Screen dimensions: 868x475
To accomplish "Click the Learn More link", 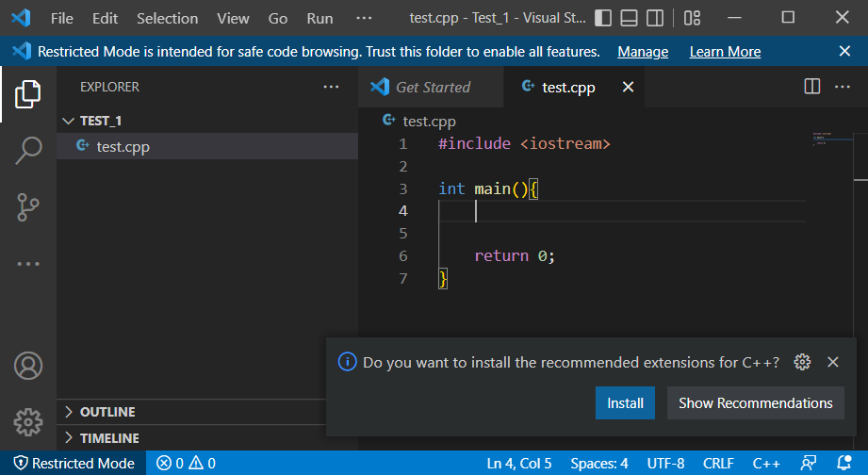I will pos(725,52).
